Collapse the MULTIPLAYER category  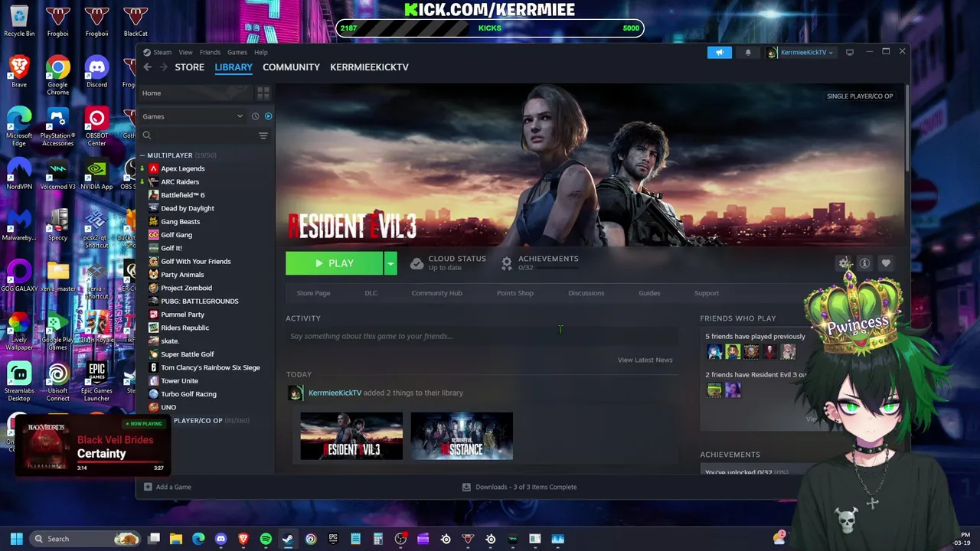(142, 155)
